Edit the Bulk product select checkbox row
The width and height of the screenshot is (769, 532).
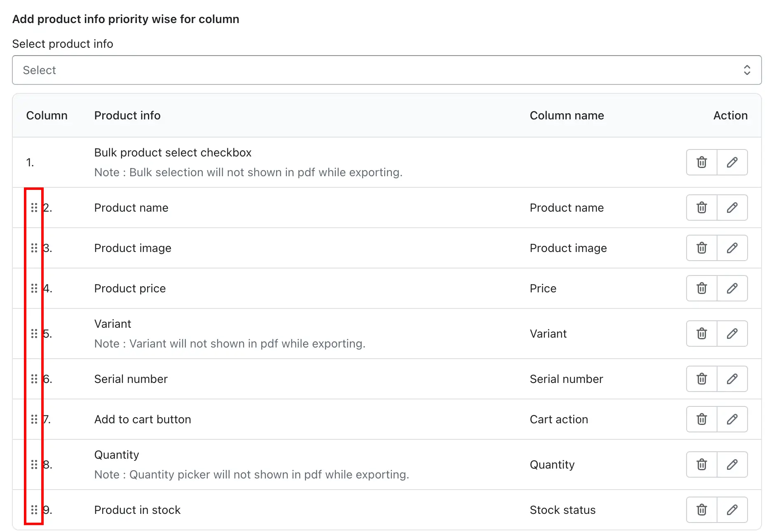pyautogui.click(x=732, y=162)
